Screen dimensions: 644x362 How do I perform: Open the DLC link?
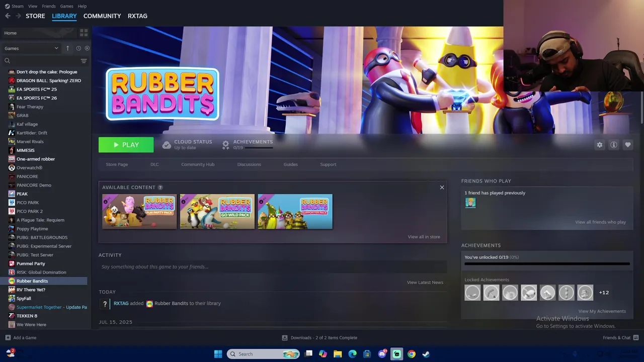pyautogui.click(x=154, y=164)
